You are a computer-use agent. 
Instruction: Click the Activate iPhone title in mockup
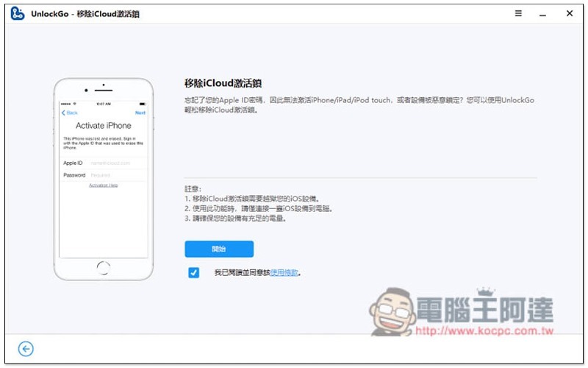coord(104,125)
